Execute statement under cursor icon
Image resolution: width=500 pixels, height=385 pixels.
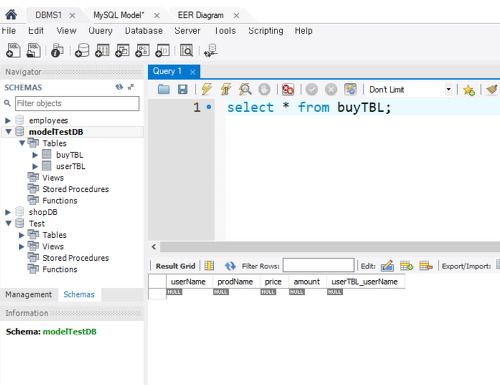tap(226, 89)
